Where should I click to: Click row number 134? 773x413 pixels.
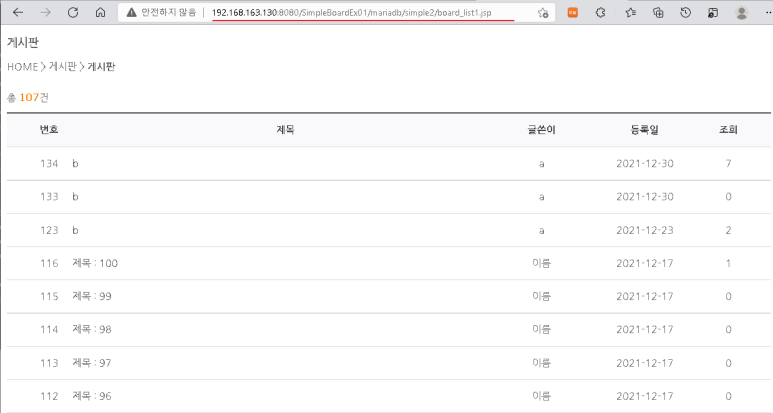click(x=49, y=164)
